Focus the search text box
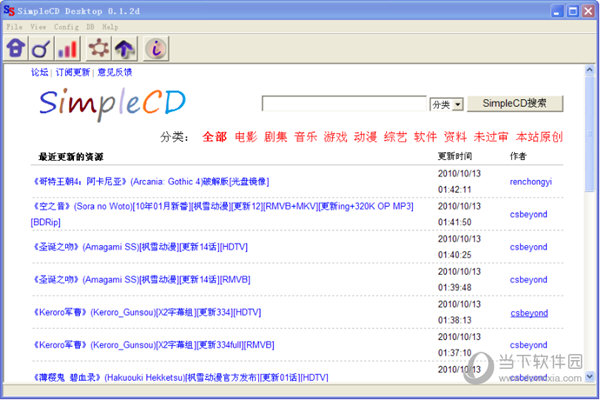This screenshot has width=600, height=400. coord(344,103)
